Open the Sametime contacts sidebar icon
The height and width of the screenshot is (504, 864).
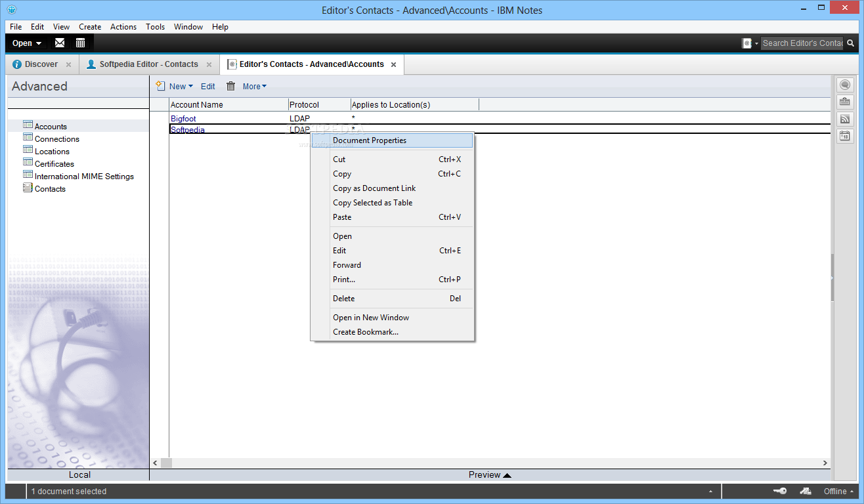point(844,85)
